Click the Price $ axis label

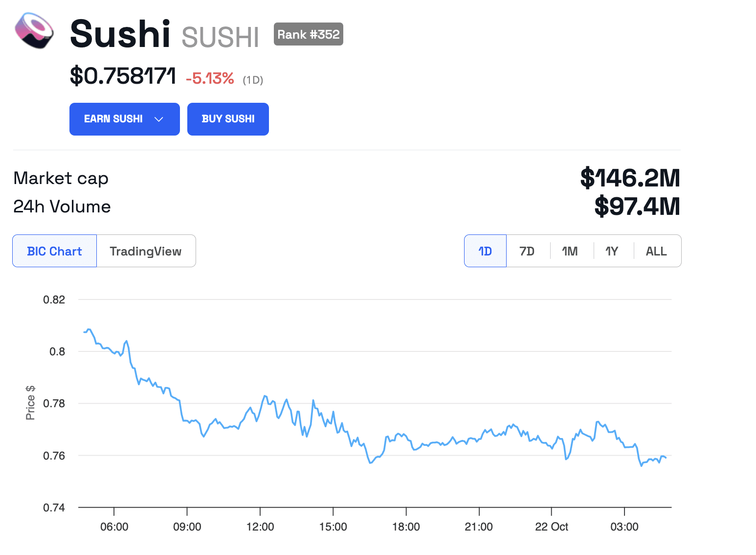click(x=31, y=402)
